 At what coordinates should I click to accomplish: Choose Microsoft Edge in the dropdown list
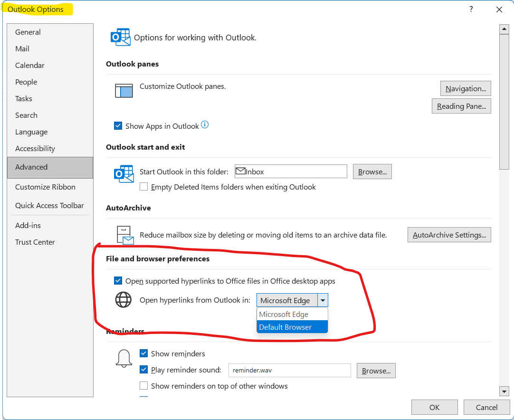pyautogui.click(x=292, y=314)
